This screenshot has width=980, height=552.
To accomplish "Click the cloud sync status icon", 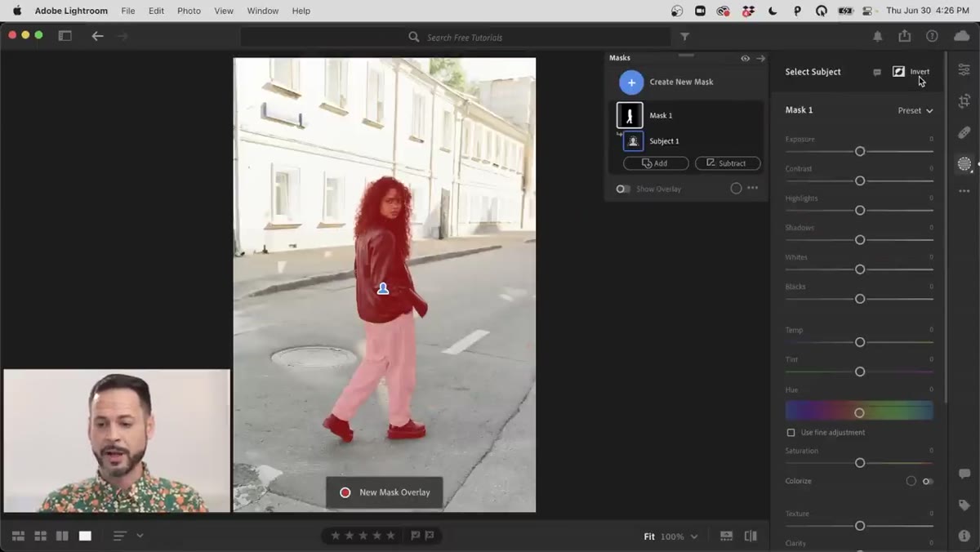I will point(961,36).
